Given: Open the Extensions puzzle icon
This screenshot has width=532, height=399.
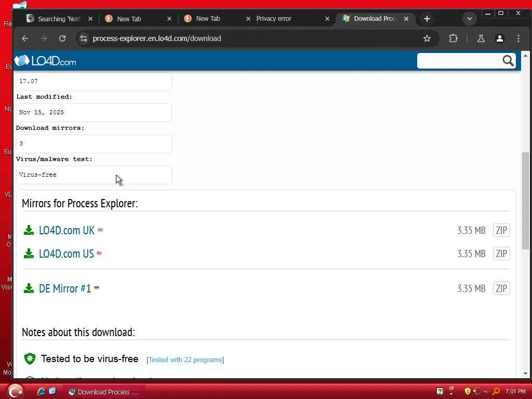Looking at the screenshot, I should [453, 38].
